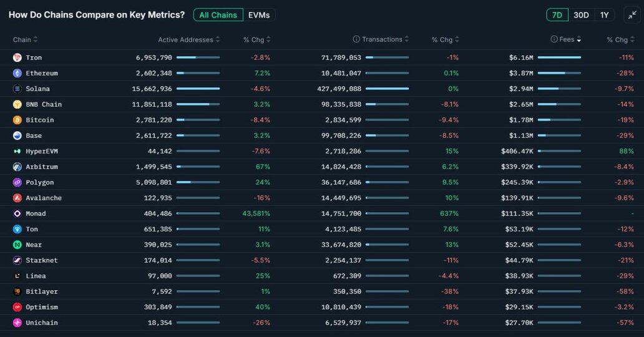This screenshot has height=337, width=644.
Task: Switch to the 7D time range
Action: click(557, 15)
